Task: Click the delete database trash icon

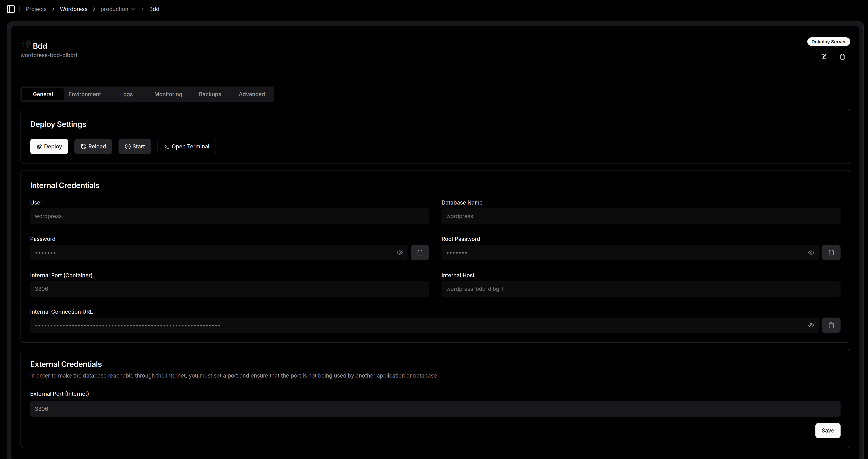Action: pos(842,57)
